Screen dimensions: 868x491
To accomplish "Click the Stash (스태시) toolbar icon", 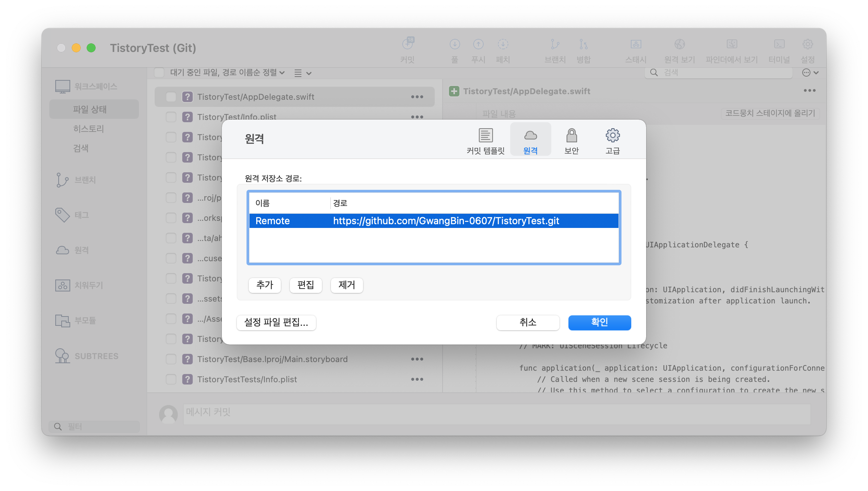I will 636,44.
